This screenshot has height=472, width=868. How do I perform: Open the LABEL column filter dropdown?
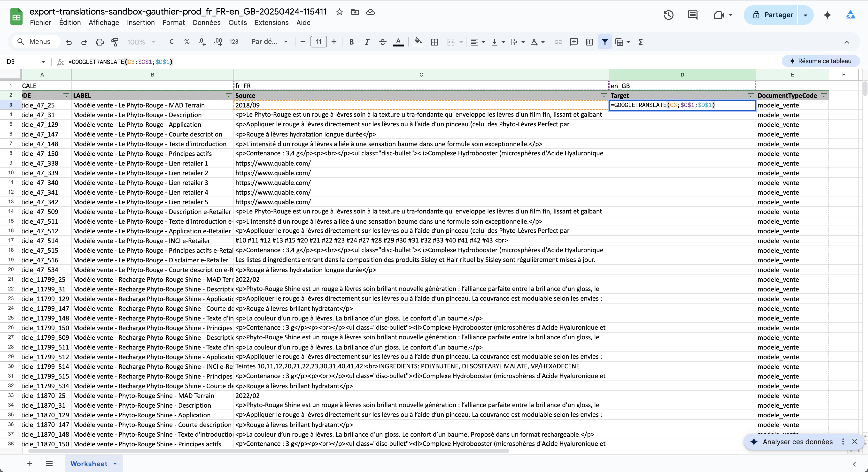click(x=228, y=95)
